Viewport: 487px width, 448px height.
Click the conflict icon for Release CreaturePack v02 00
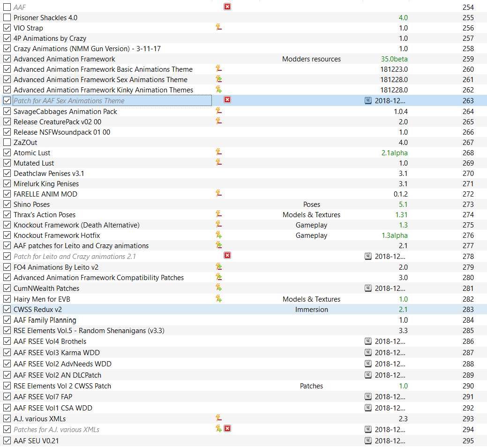(x=218, y=121)
